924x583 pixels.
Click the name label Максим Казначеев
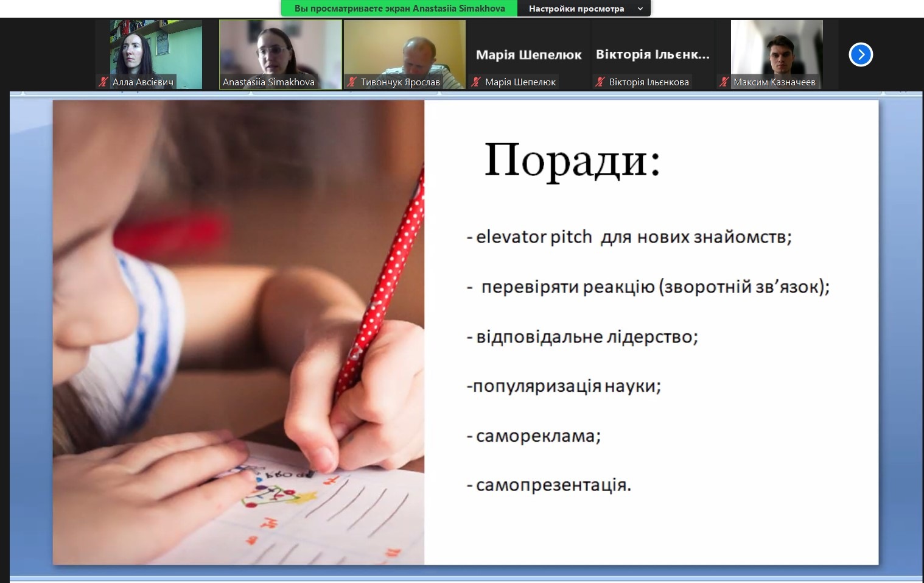click(774, 82)
